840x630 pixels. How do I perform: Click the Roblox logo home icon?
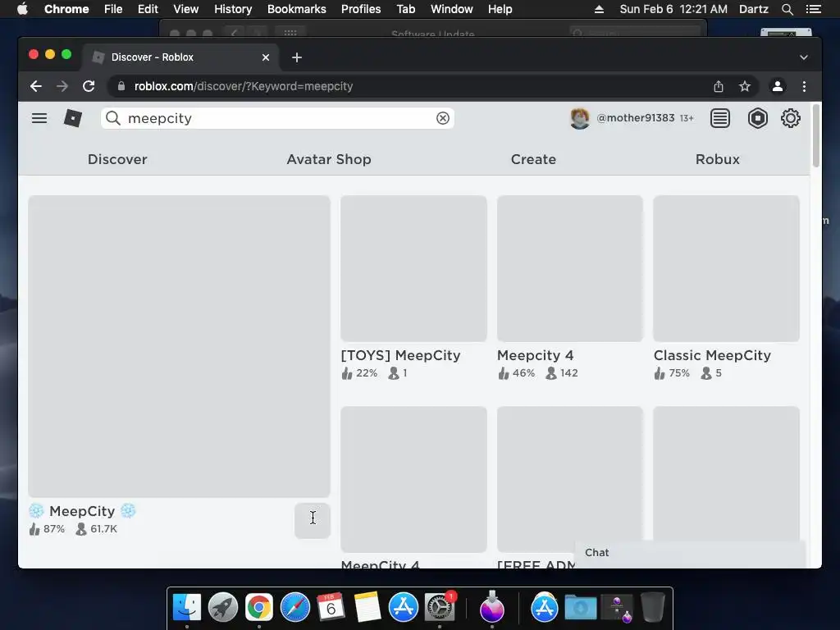pyautogui.click(x=73, y=118)
